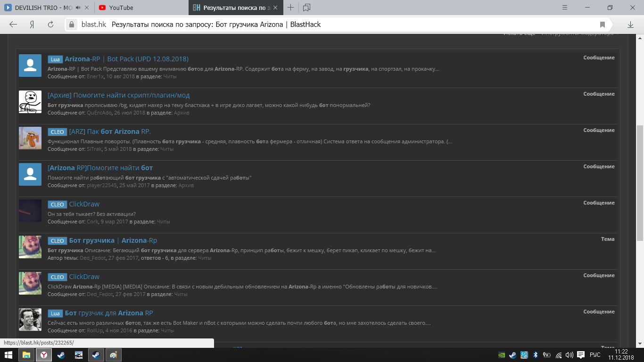644x362 pixels.
Task: Click the CLEO tag on Пак бот result
Action: pos(57,132)
